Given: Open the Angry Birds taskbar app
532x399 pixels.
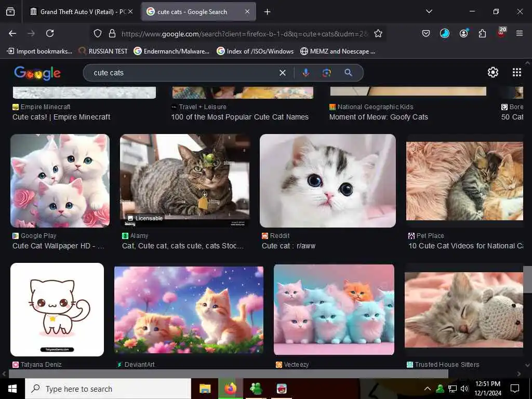Looking at the screenshot, I should 281,389.
